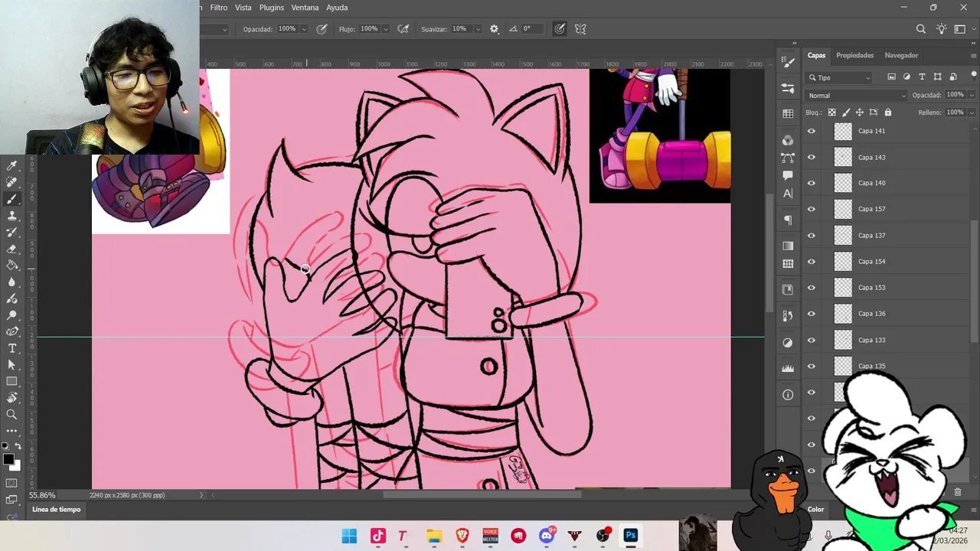
Task: Select the Eraser tool
Action: pyautogui.click(x=11, y=249)
